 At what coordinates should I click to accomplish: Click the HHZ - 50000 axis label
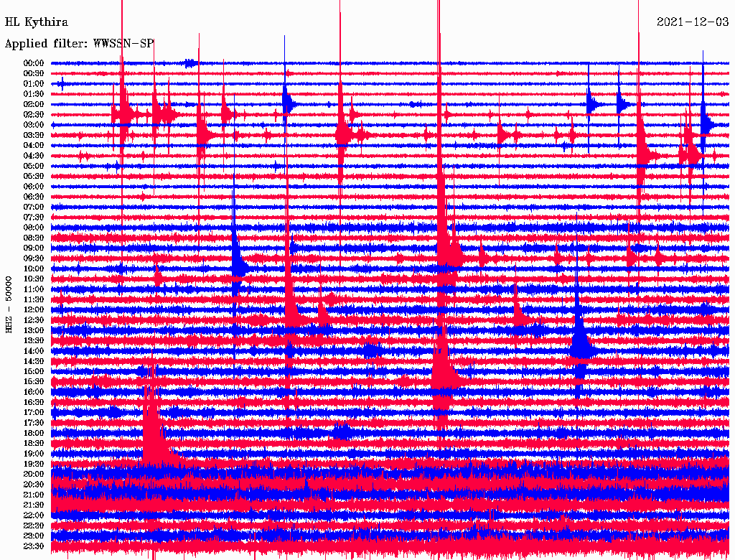click(9, 304)
